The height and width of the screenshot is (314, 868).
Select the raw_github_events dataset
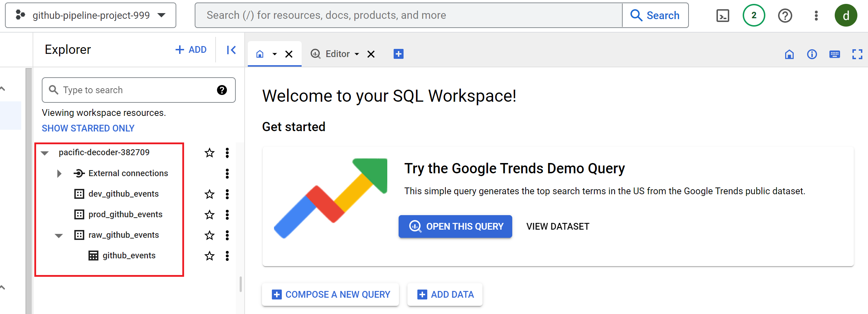pos(124,235)
